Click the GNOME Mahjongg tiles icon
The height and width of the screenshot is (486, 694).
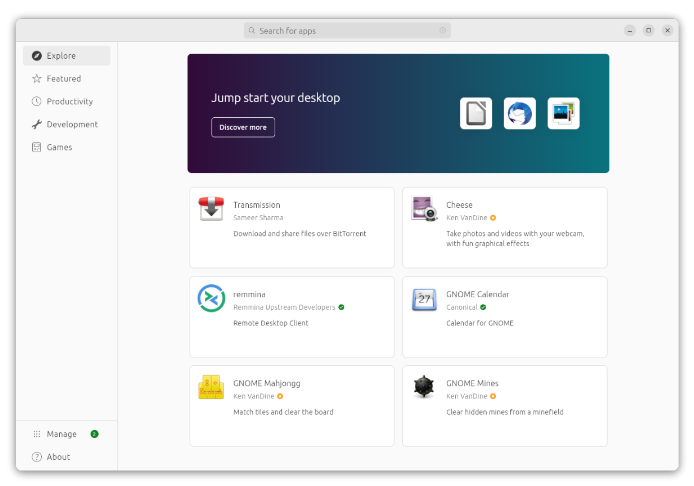click(x=211, y=387)
